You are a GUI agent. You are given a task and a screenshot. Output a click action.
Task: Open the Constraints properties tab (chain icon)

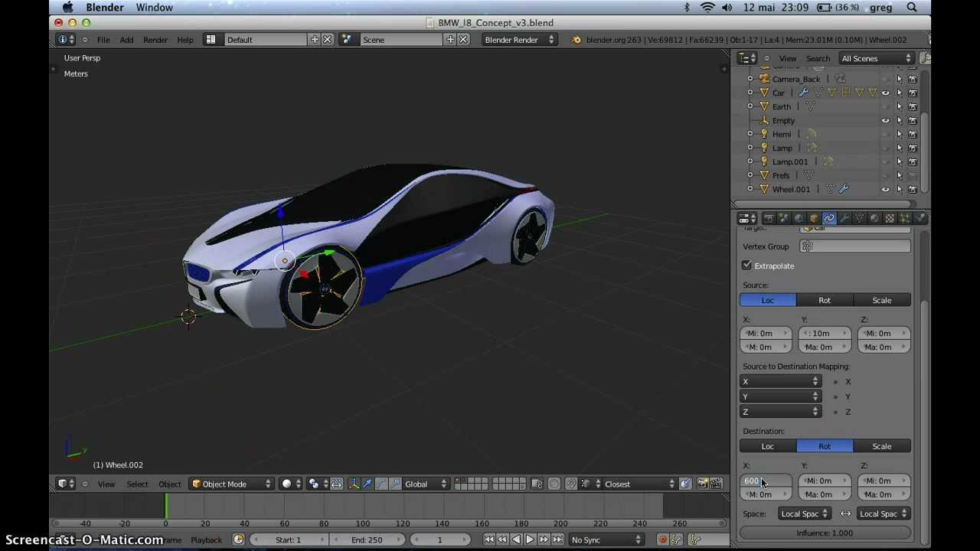coord(829,219)
